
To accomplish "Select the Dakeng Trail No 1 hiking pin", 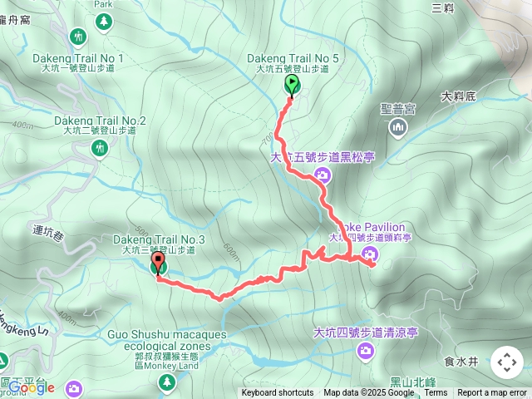I will tap(79, 37).
